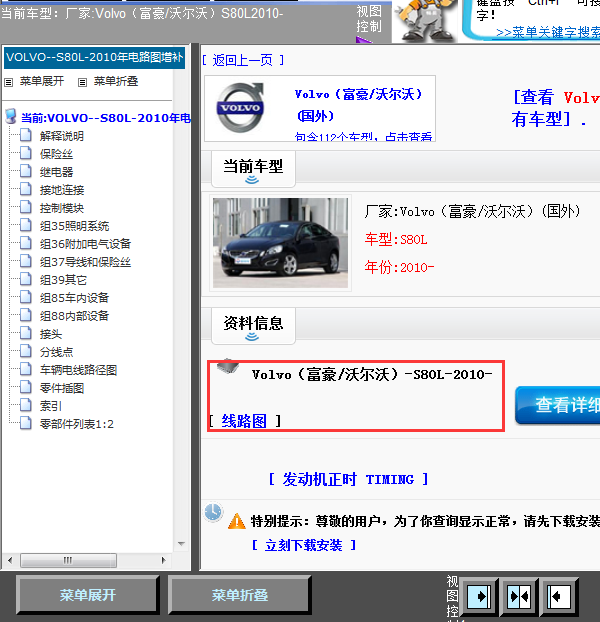
Task: Select 继电器 in the tree
Action: [x=56, y=172]
